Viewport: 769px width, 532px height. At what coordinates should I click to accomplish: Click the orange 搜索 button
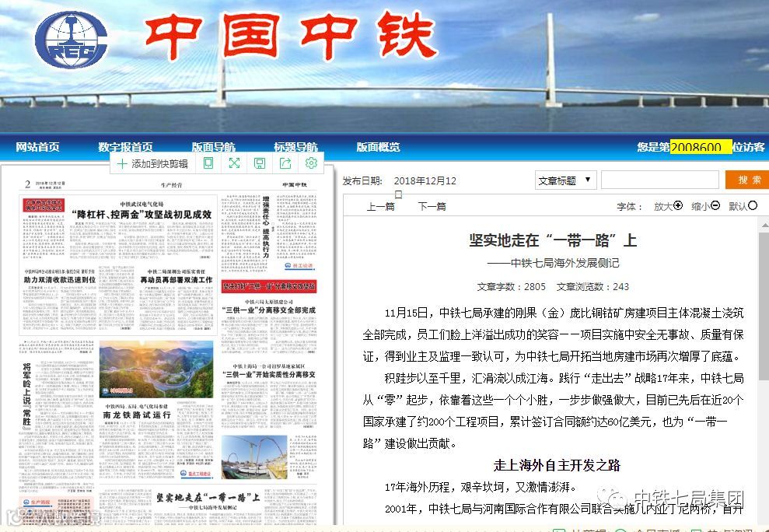746,180
